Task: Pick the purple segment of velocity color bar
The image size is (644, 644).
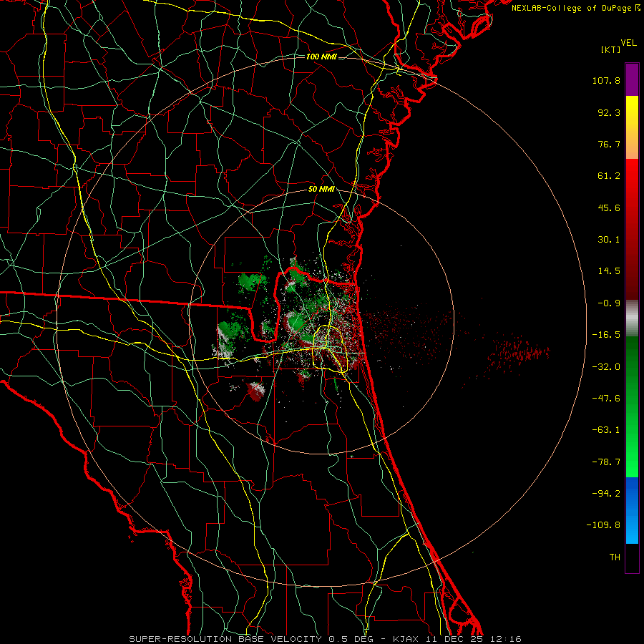Action: tap(632, 79)
